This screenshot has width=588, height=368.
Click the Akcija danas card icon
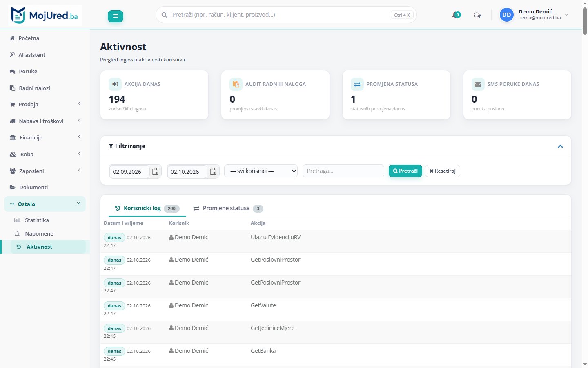click(115, 84)
